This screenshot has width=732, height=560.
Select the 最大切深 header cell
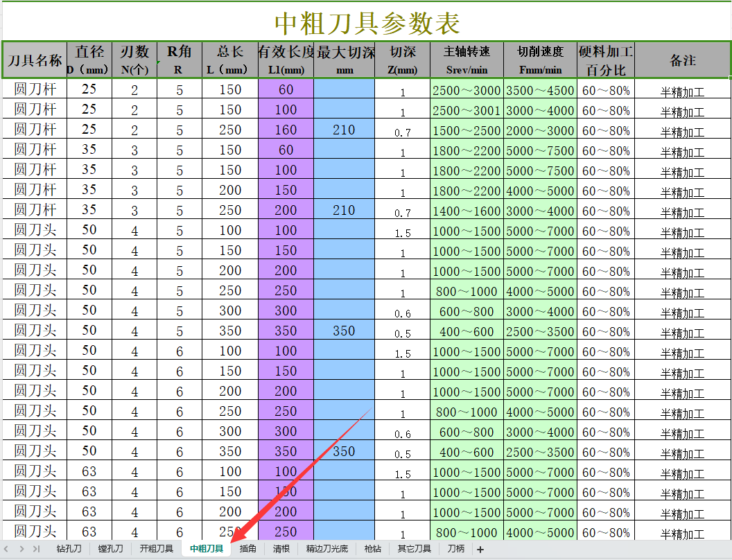345,60
